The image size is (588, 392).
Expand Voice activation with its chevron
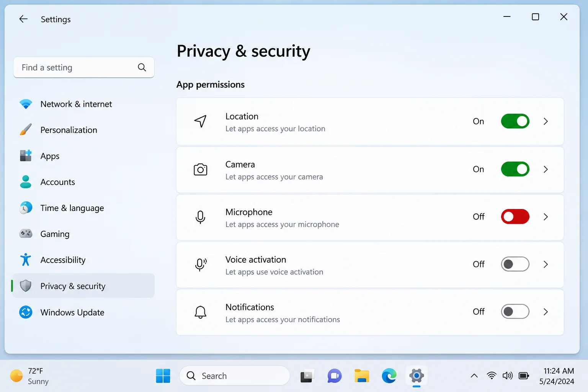click(x=546, y=264)
